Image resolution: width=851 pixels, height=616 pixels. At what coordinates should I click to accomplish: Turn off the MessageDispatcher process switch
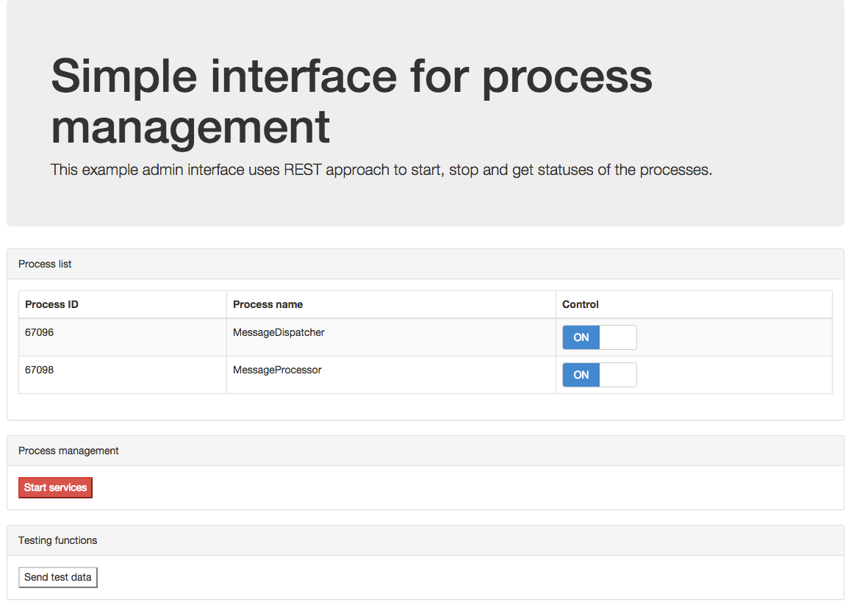599,337
